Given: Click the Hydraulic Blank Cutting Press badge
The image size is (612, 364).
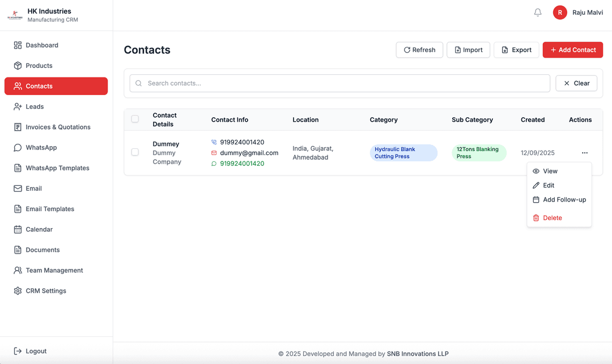Looking at the screenshot, I should click(403, 153).
